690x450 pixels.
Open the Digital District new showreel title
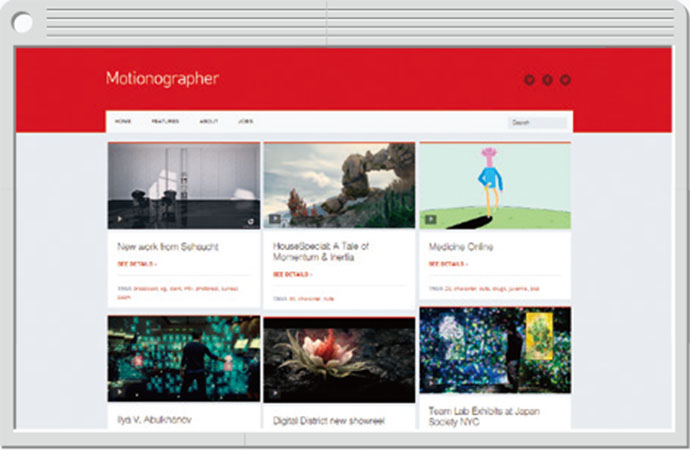pyautogui.click(x=329, y=421)
